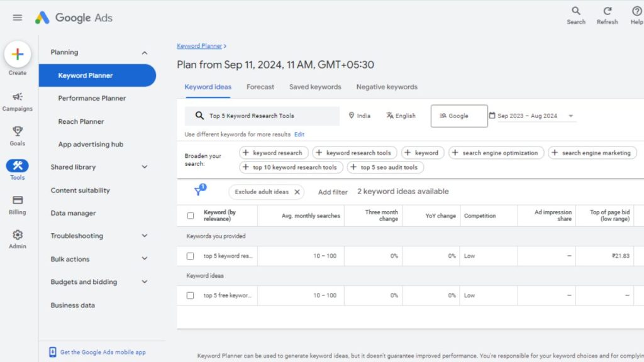Click the Keyword Planner breadcrumb link
The width and height of the screenshot is (644, 362).
pos(199,46)
